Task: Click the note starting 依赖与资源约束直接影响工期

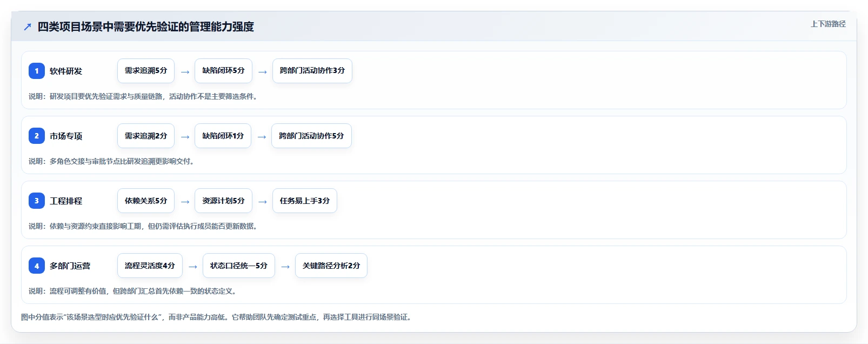Action: click(x=144, y=226)
